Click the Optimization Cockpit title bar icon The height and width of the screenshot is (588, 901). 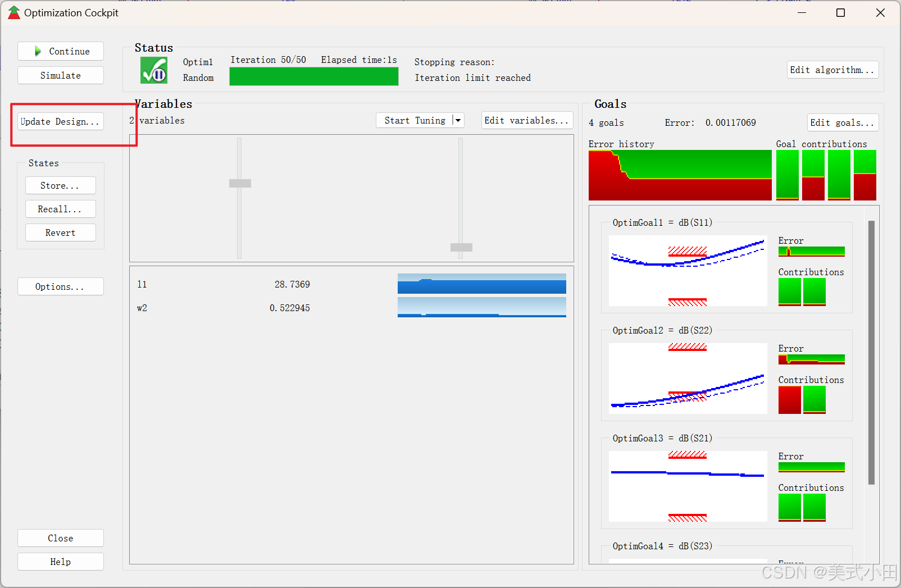pos(14,12)
